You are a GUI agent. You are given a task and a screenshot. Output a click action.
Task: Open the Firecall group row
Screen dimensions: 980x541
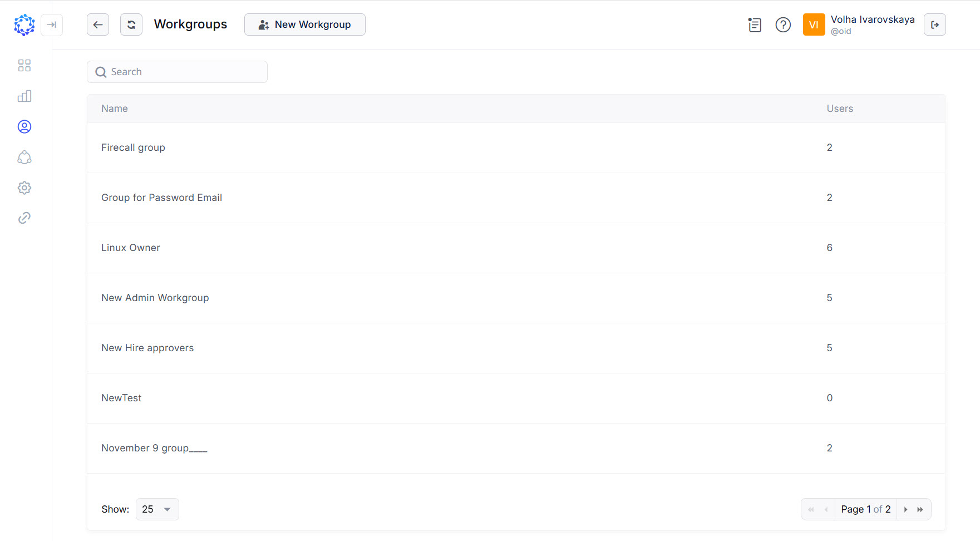(x=134, y=147)
